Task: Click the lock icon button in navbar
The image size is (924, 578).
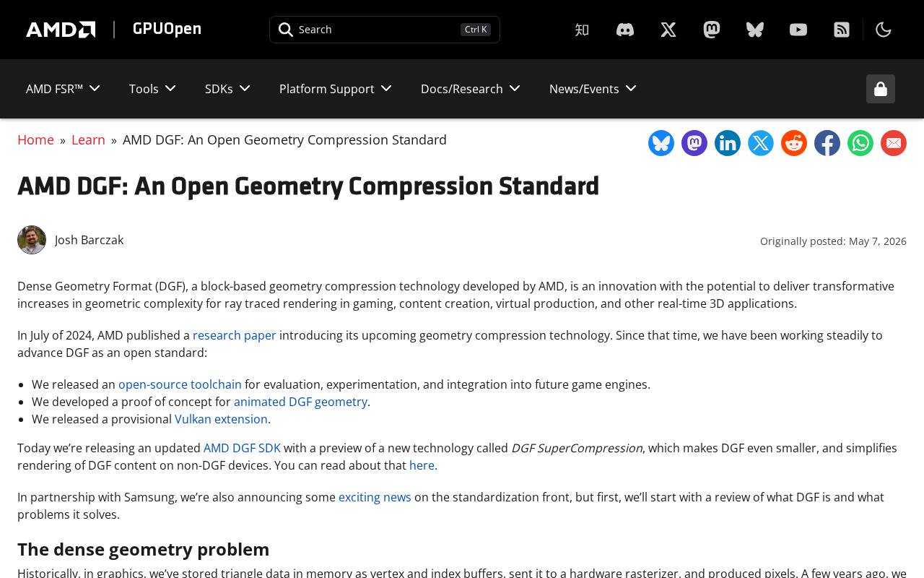Action: point(881,89)
